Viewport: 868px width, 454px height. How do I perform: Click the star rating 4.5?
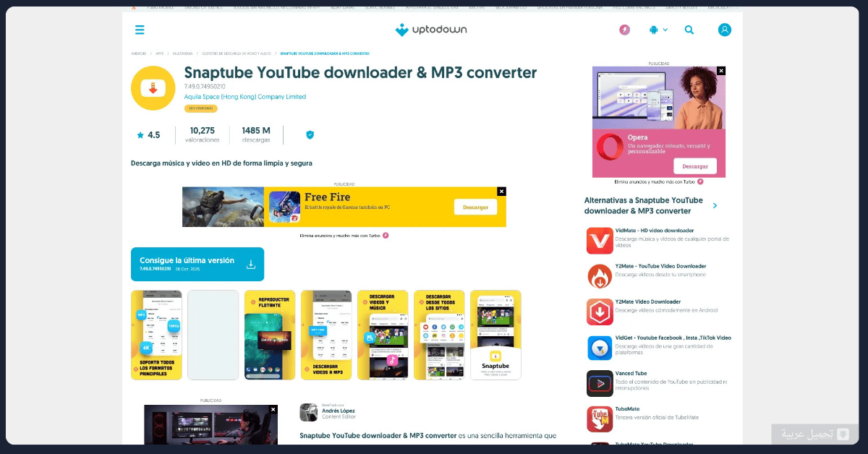148,135
